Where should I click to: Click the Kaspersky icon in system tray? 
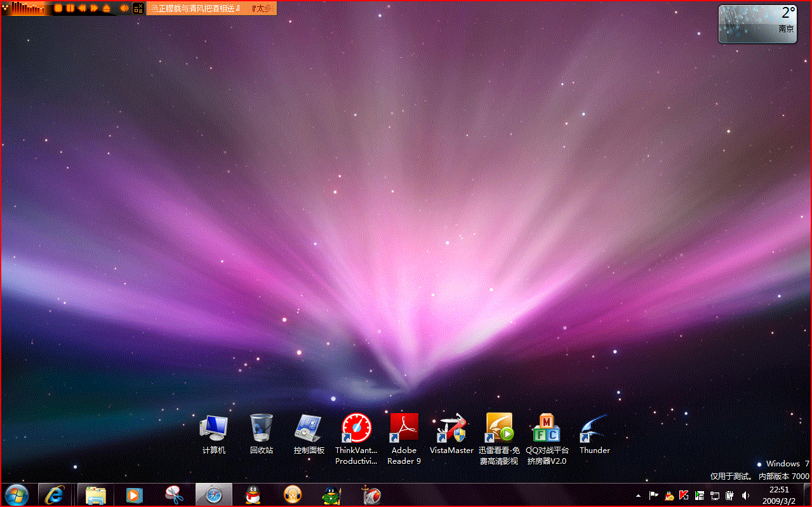(684, 495)
